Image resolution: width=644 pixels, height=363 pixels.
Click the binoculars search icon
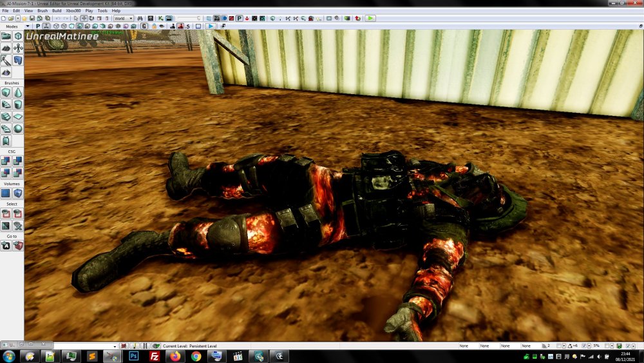coord(140,18)
